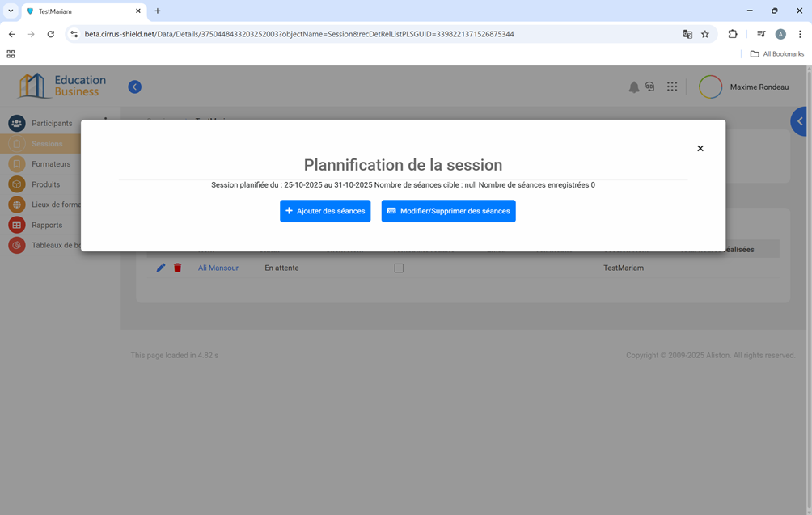Click the Participants sidebar icon
The height and width of the screenshot is (515, 812).
click(16, 124)
